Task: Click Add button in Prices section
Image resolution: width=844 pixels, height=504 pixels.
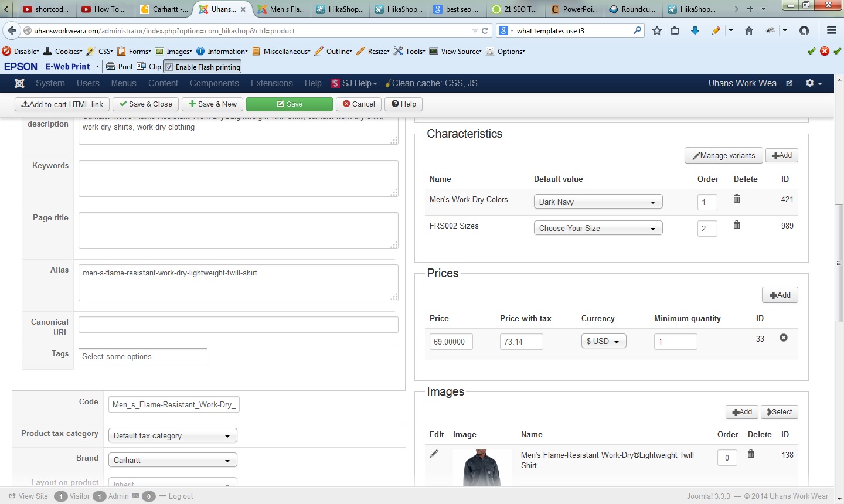Action: (x=780, y=295)
